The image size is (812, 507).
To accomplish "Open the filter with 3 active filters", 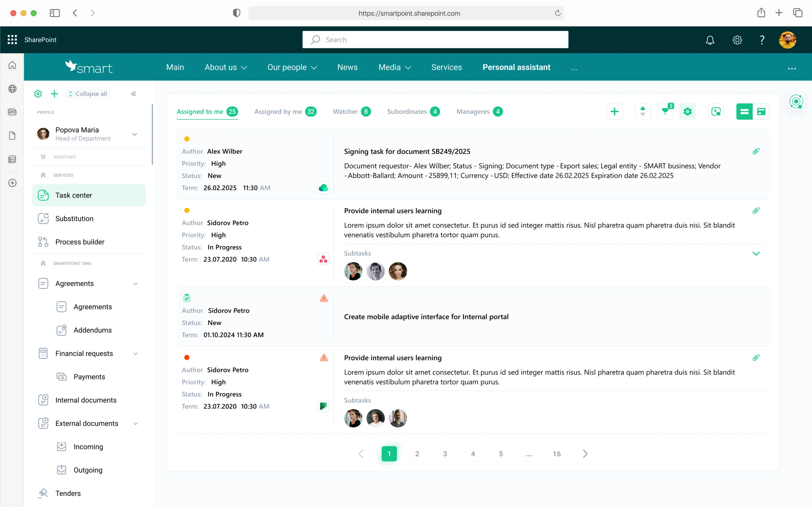I will pyautogui.click(x=665, y=111).
